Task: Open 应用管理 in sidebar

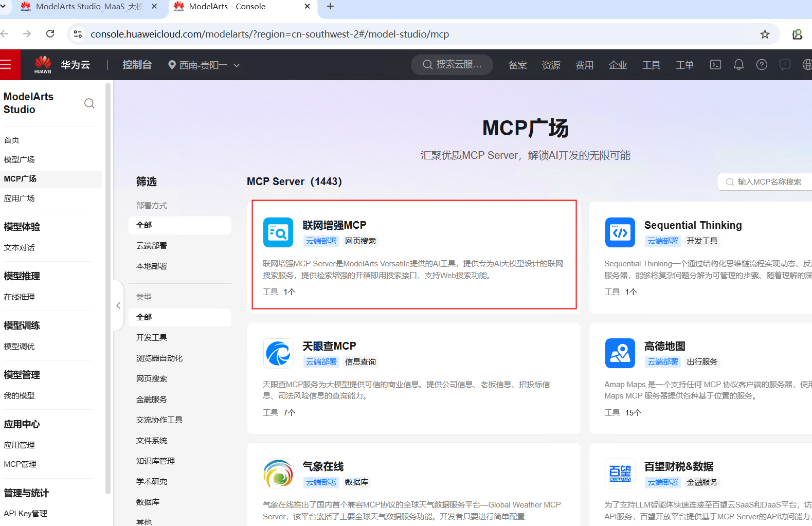Action: (x=20, y=445)
